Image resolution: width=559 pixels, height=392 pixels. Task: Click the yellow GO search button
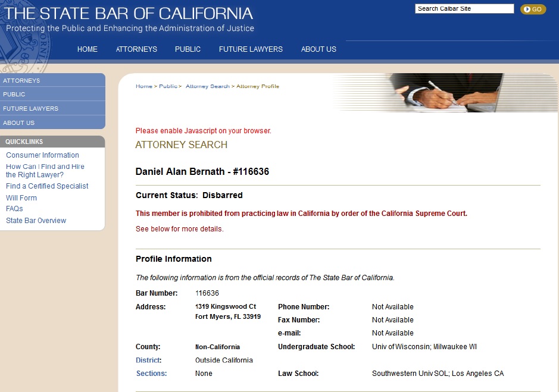point(532,9)
